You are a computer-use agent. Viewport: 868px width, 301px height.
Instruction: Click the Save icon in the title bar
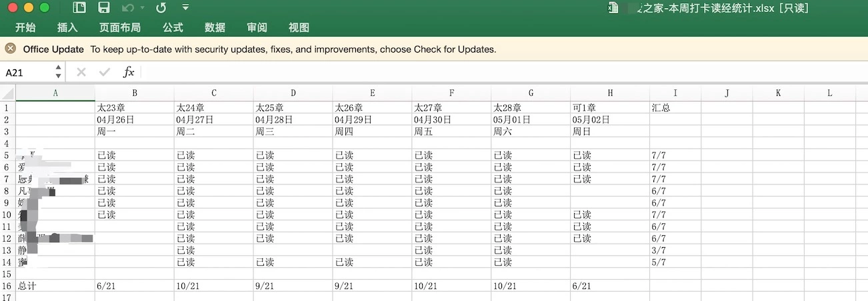click(103, 8)
